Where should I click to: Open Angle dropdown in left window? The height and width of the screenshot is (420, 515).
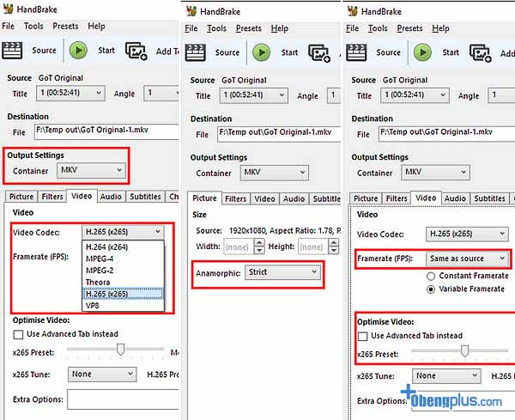coord(161,94)
